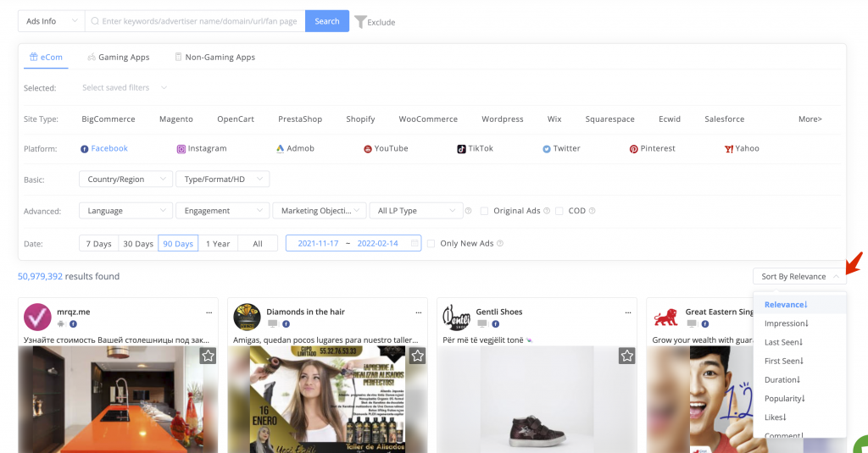Click the Great Eastern lion logo
The width and height of the screenshot is (868, 453).
pos(666,317)
